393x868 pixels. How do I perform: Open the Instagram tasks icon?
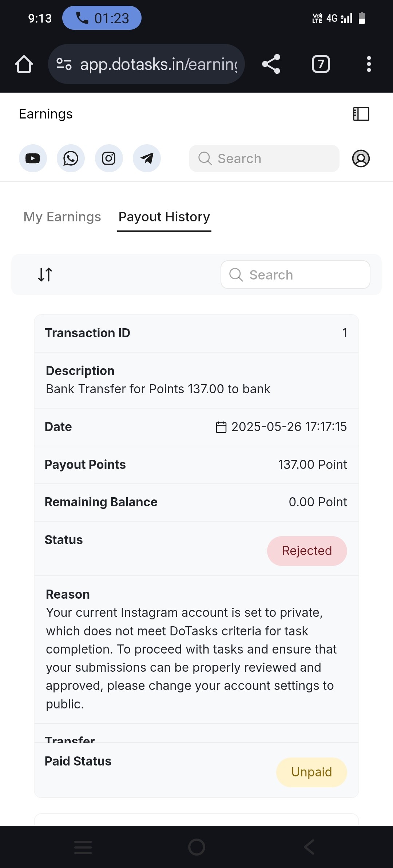click(109, 158)
